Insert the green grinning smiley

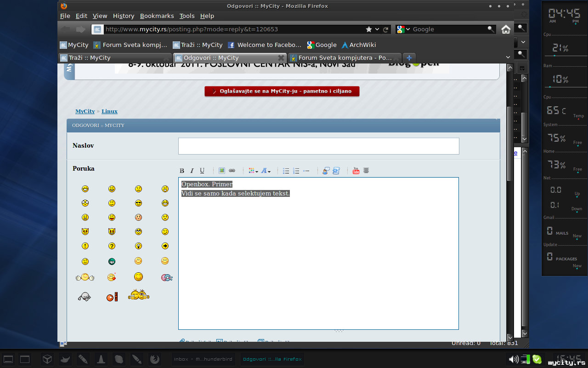coord(112,261)
